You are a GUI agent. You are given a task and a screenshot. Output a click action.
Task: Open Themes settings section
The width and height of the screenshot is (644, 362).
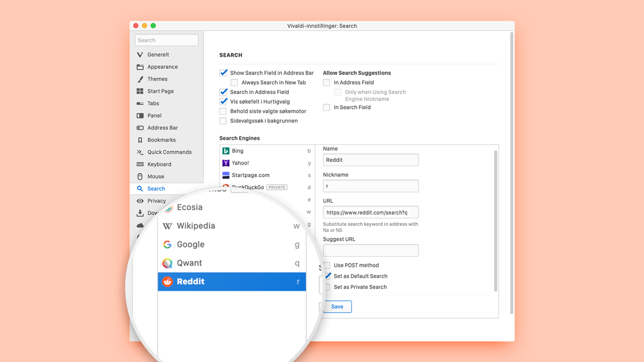[x=157, y=79]
